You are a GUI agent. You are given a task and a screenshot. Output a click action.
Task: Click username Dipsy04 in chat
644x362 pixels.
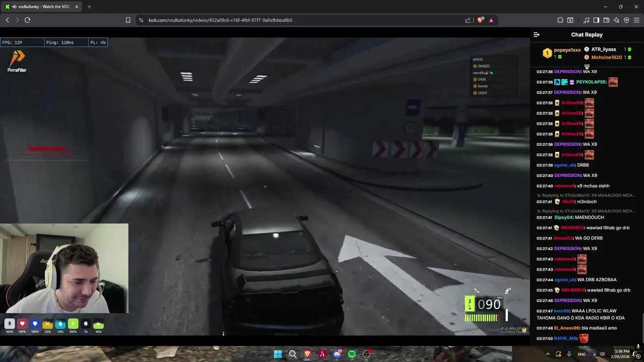(x=563, y=217)
